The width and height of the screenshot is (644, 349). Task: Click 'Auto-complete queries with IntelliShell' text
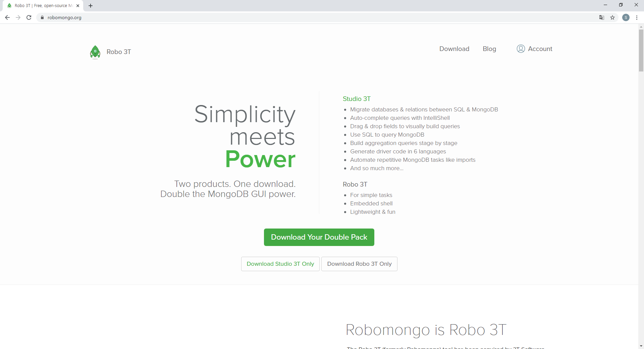400,118
